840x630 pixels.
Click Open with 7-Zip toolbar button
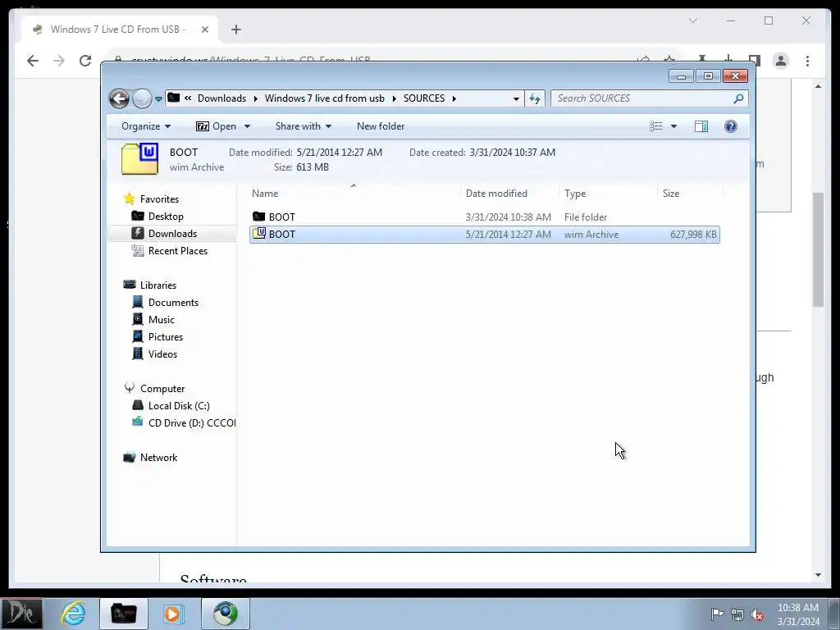(216, 126)
